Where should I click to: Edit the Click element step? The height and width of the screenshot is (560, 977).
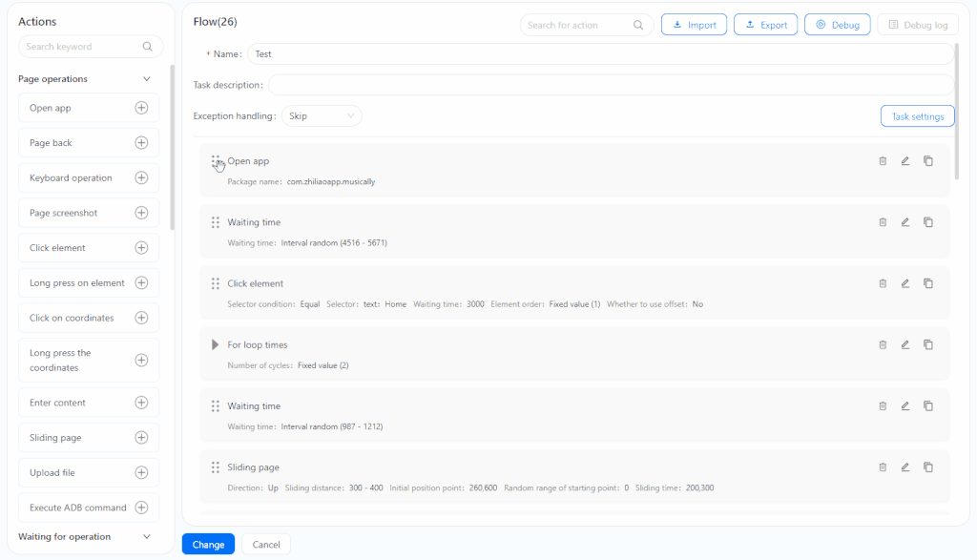904,283
